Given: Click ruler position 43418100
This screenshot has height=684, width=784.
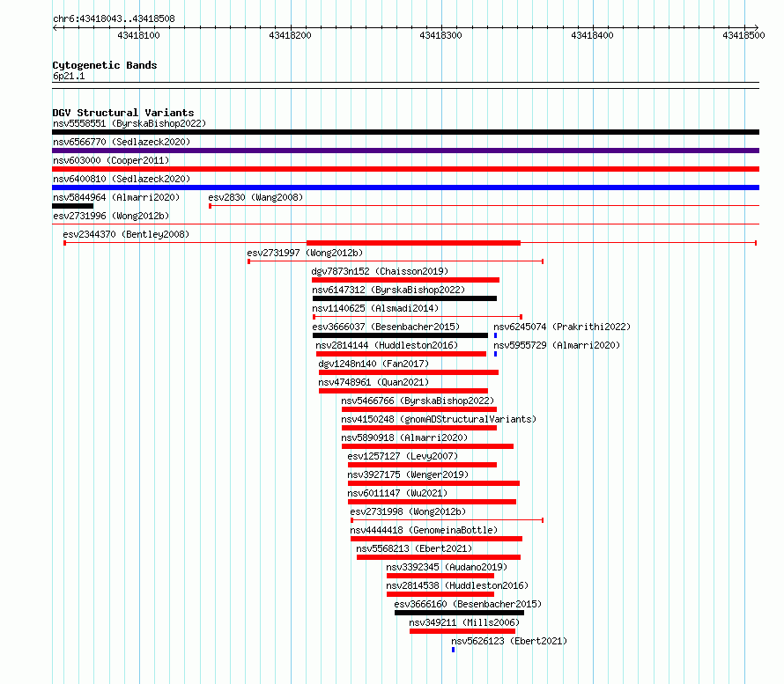Looking at the screenshot, I should [x=138, y=35].
